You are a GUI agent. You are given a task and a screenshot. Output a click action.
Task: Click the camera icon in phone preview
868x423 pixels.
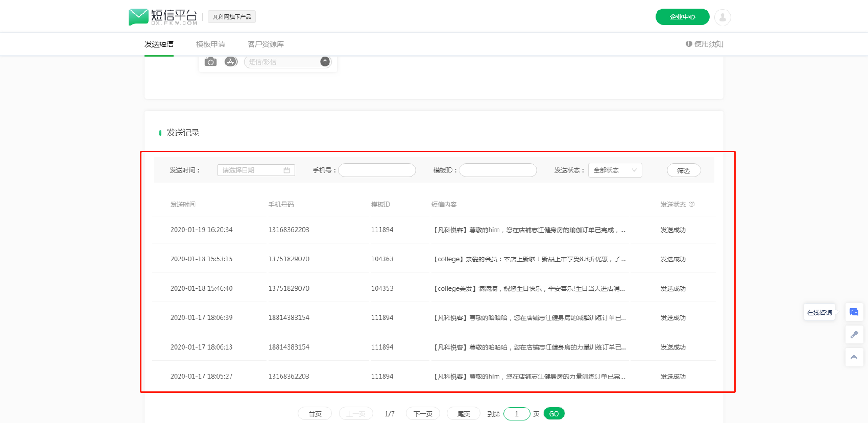[x=210, y=62]
